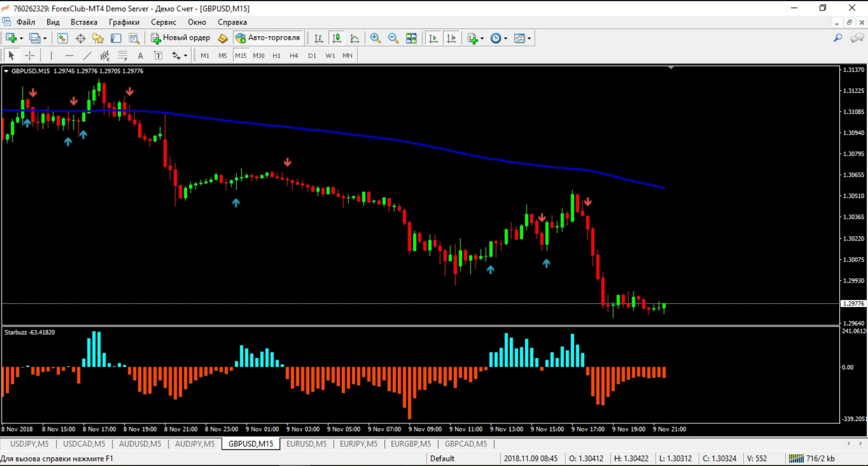Viewport: 868px width, 466px height.
Task: Select the H1 timeframe button
Action: coord(276,55)
